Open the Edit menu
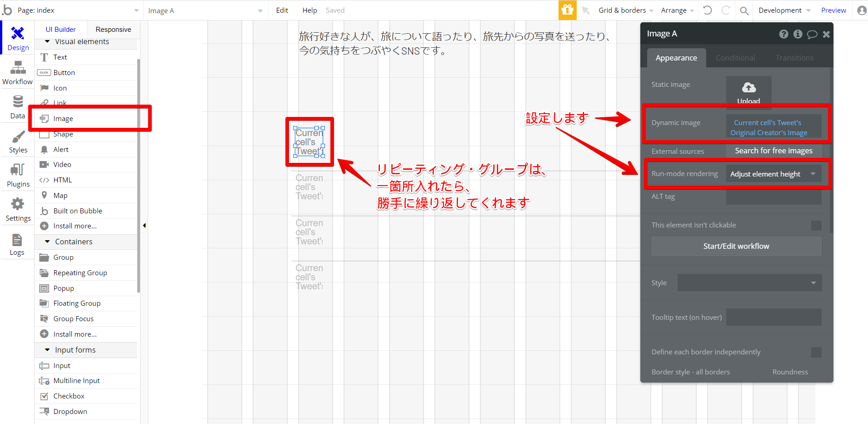 click(x=282, y=10)
